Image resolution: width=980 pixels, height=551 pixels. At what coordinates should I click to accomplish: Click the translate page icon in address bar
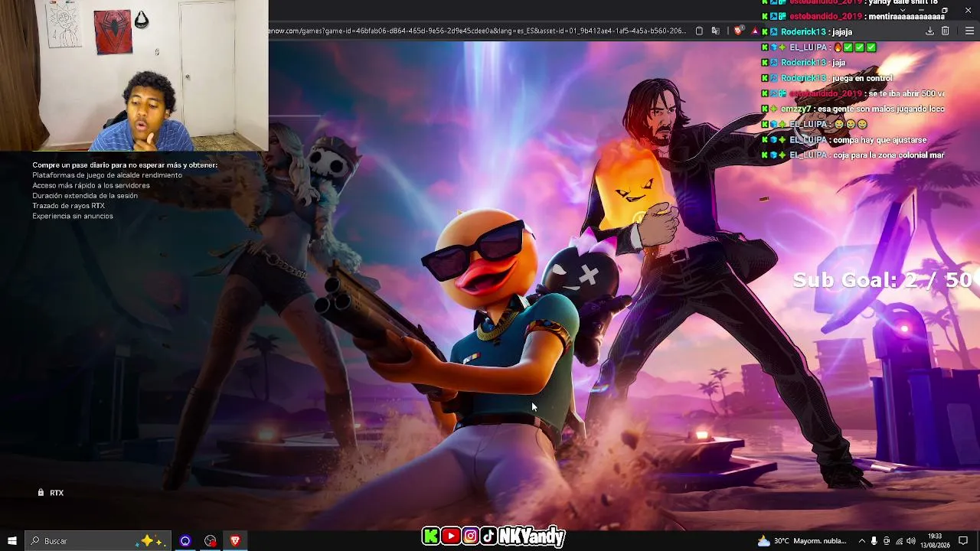point(716,31)
